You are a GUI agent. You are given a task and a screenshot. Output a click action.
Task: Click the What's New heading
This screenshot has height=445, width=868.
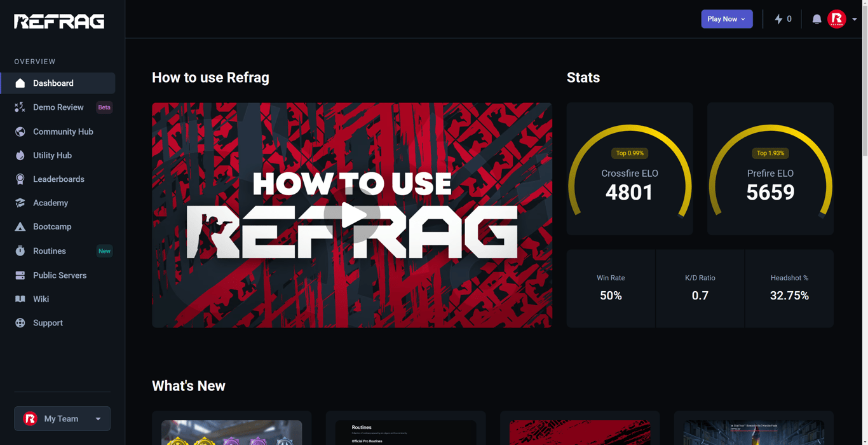[x=189, y=386]
